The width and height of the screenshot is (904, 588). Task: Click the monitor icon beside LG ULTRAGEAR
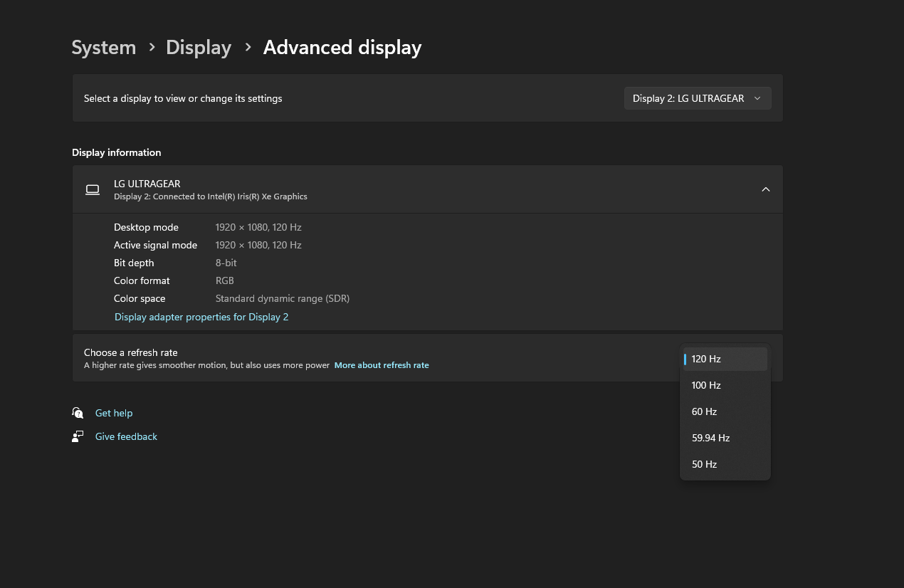click(93, 189)
